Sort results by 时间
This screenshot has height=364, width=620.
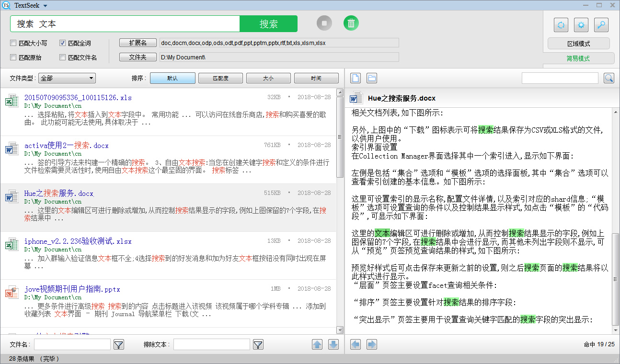316,78
